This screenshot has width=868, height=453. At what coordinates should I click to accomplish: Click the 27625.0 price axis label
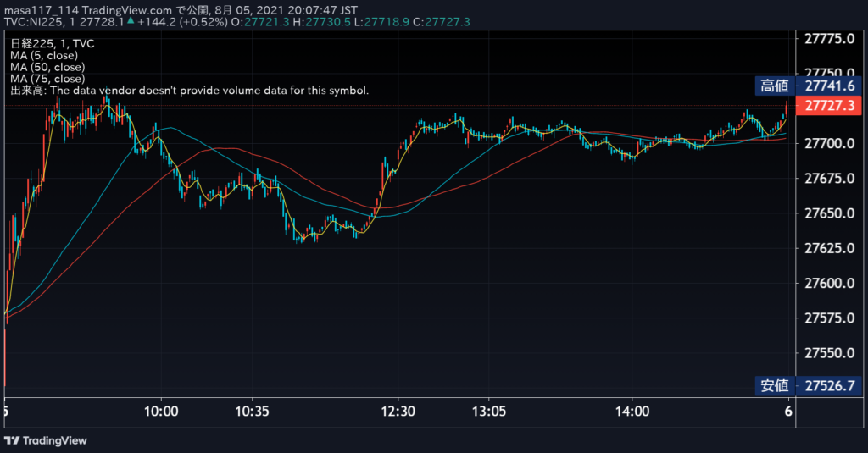click(829, 248)
